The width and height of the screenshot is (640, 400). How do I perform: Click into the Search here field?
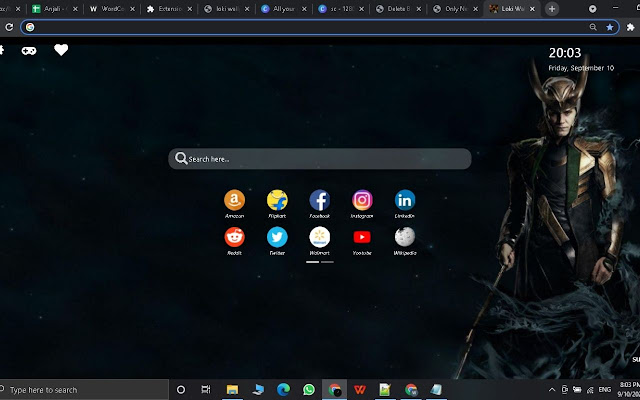pos(320,159)
